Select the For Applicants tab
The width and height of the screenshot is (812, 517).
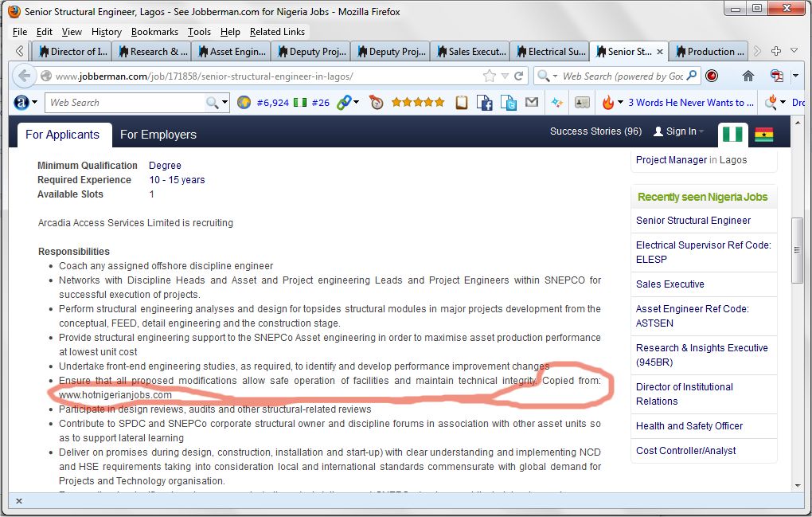click(63, 135)
